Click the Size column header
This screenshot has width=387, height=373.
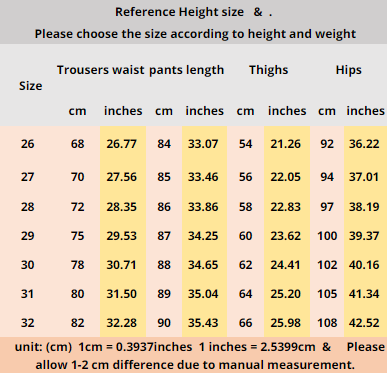click(30, 86)
